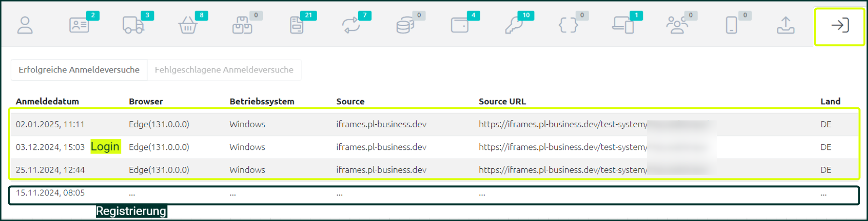Click the upload tray icon
Image resolution: width=868 pixels, height=221 pixels.
click(x=786, y=25)
